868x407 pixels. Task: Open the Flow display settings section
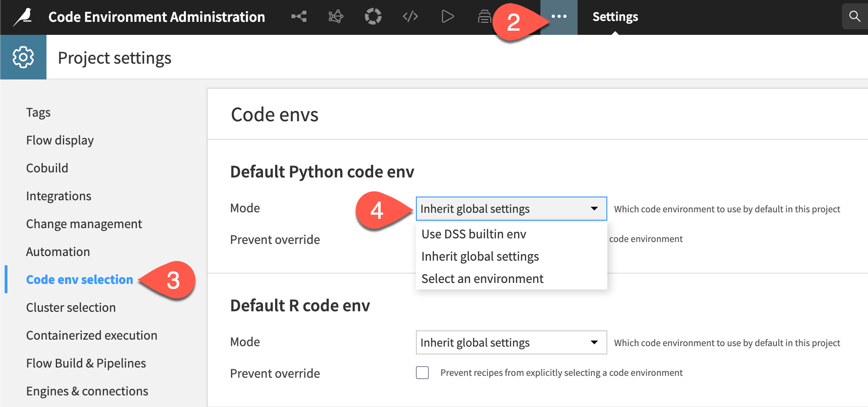coord(60,140)
